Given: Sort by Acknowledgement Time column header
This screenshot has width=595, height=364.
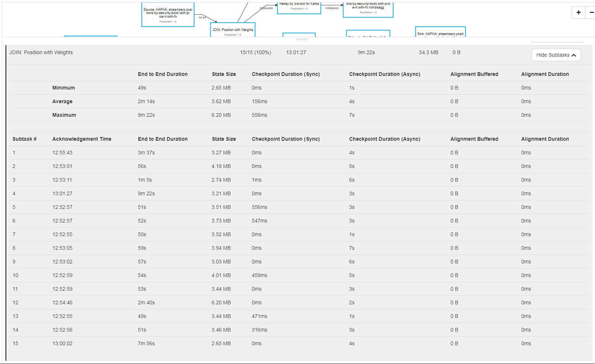Looking at the screenshot, I should tap(81, 139).
